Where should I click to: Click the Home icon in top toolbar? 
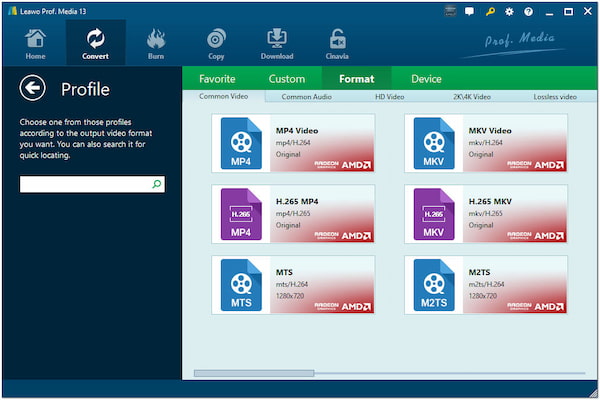point(35,43)
